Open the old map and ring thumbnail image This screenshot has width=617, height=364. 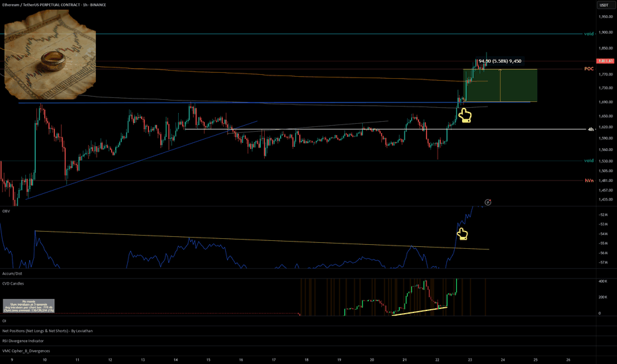click(50, 55)
